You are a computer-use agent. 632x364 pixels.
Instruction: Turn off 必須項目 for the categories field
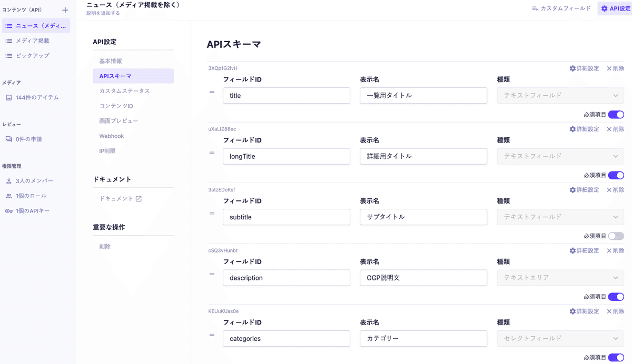point(616,357)
